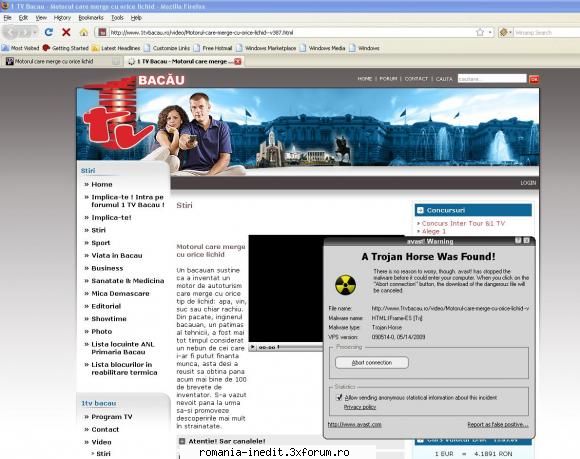Go to the Firefox home page icon

(84, 32)
